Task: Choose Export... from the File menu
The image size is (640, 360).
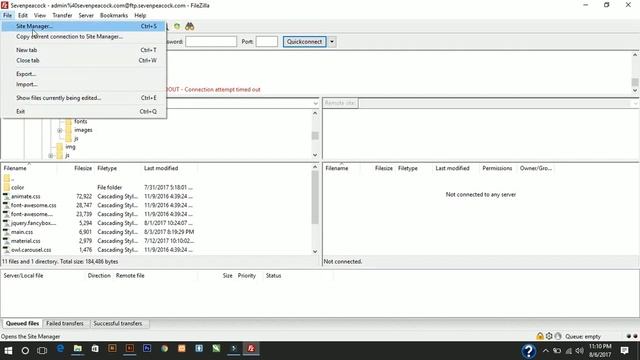Action: tap(84, 74)
